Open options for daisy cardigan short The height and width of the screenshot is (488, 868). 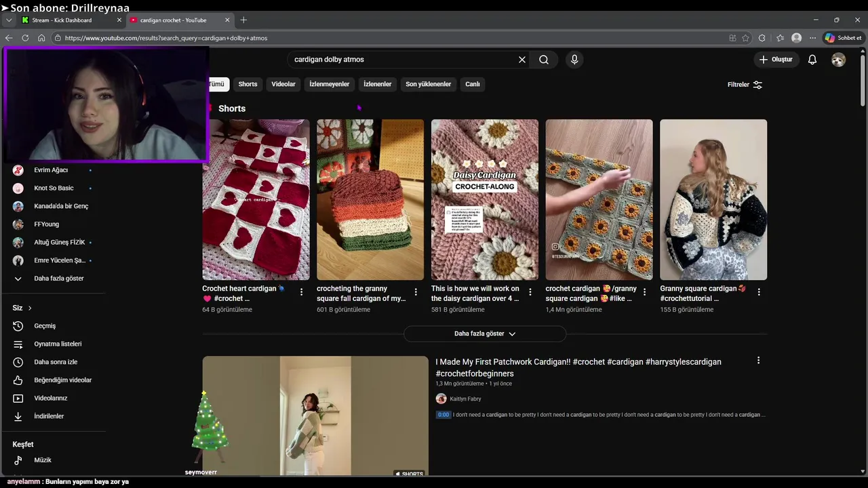coord(530,292)
